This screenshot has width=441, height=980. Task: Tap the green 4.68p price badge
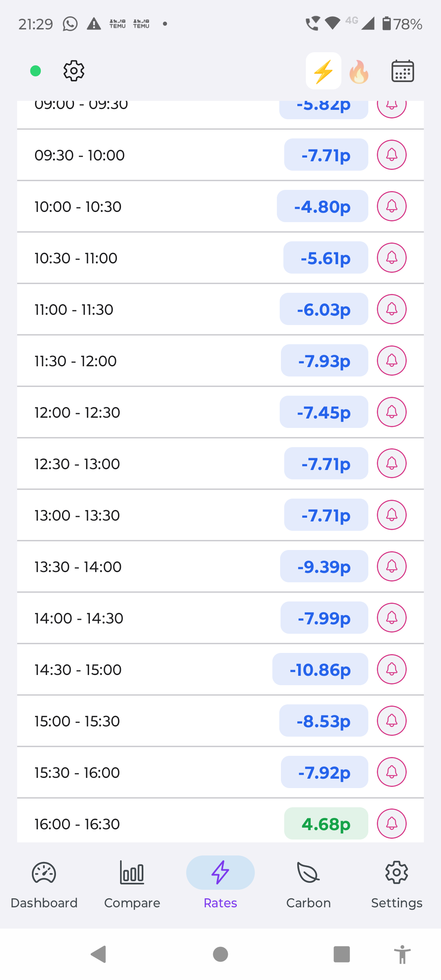[326, 824]
